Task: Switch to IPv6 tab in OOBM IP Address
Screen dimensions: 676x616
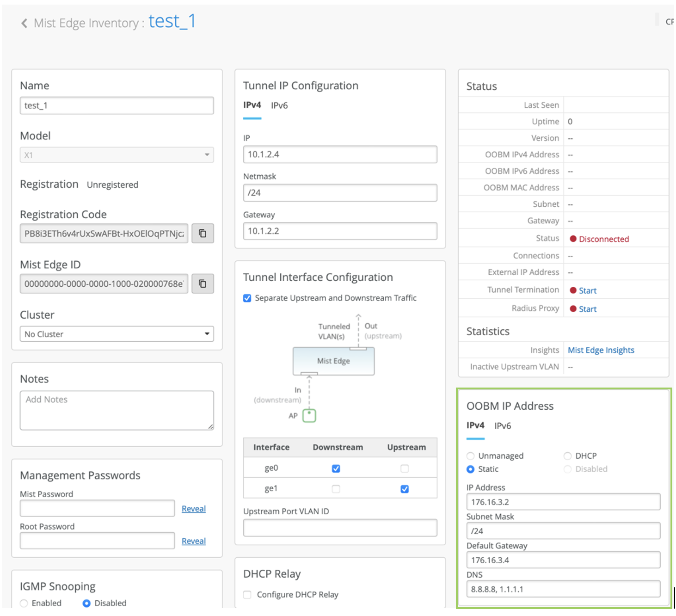Action: click(x=503, y=426)
